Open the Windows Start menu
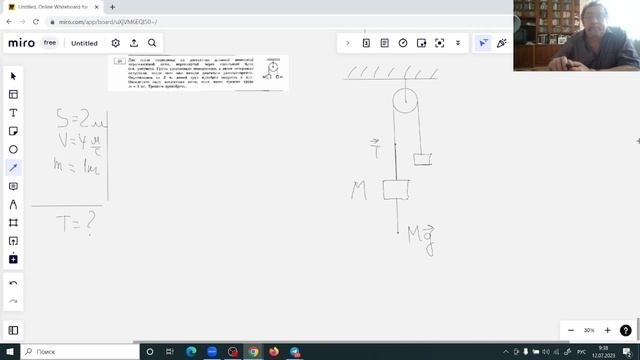640x360 pixels. [x=10, y=351]
